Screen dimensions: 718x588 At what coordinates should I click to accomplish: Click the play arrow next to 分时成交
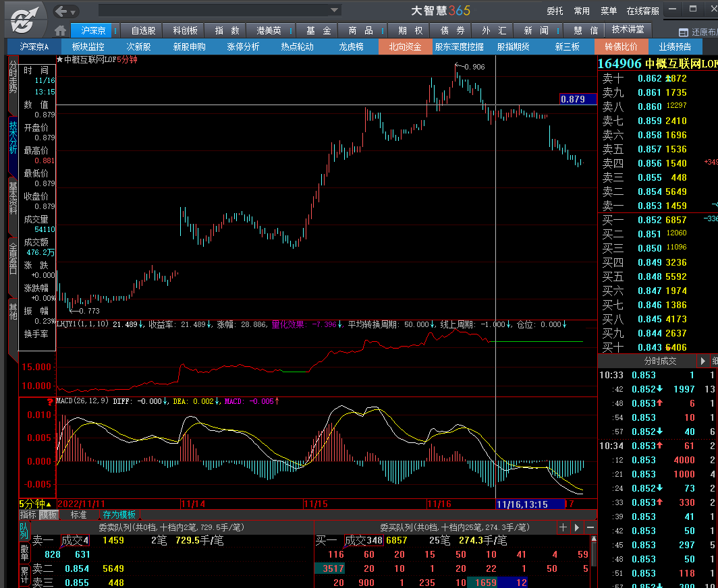(702, 361)
